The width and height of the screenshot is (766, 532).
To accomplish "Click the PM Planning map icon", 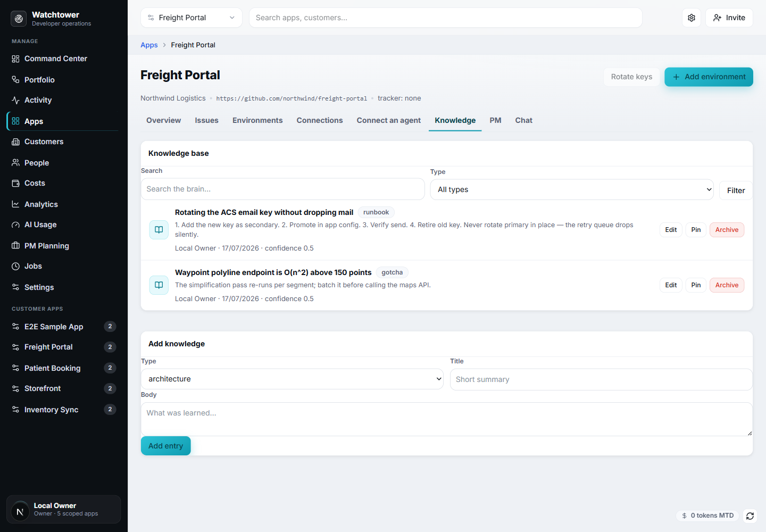I will coord(15,246).
